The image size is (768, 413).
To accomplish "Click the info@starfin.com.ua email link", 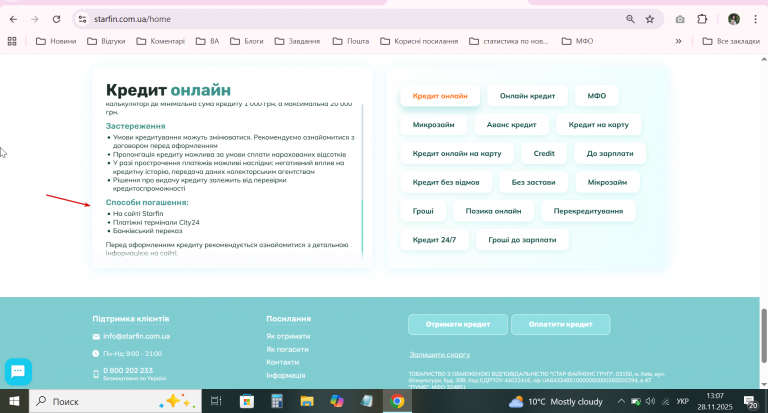I will [137, 336].
